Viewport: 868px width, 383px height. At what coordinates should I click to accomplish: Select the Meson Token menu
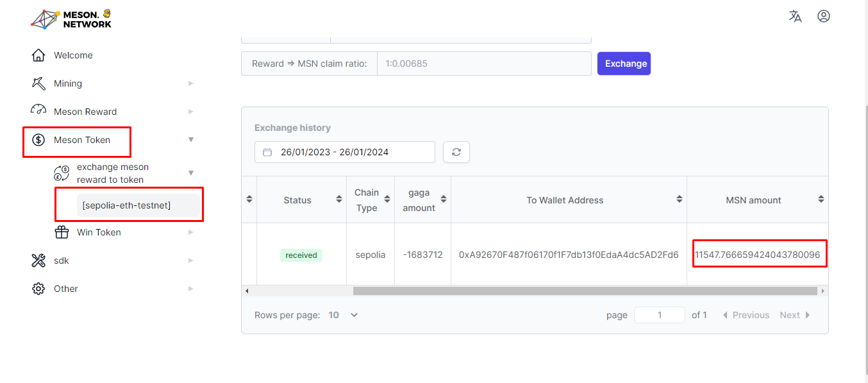coord(82,140)
